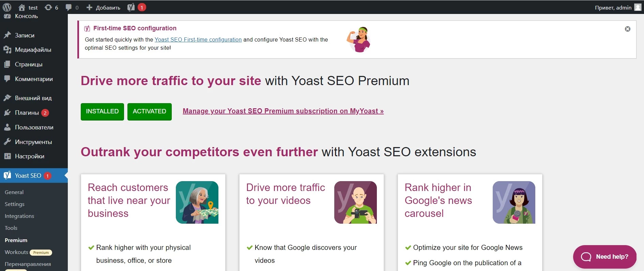Screen dimensions: 644x271
Task: Open Yoast SEO Settings submenu item
Action: click(x=15, y=204)
